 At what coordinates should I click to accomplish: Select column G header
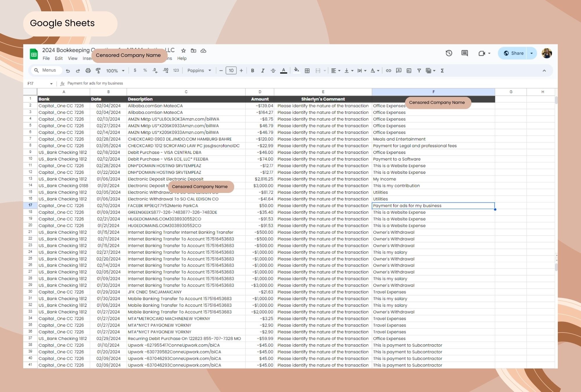tap(511, 92)
